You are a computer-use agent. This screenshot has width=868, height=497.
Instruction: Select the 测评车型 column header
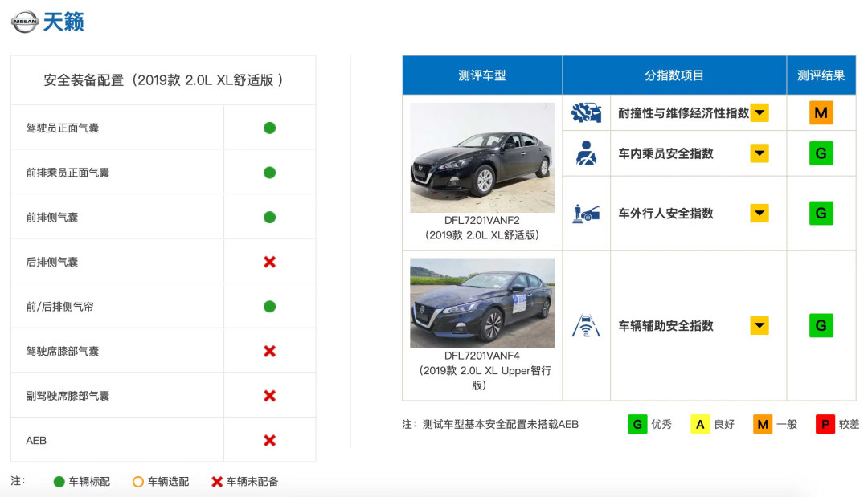tap(481, 75)
